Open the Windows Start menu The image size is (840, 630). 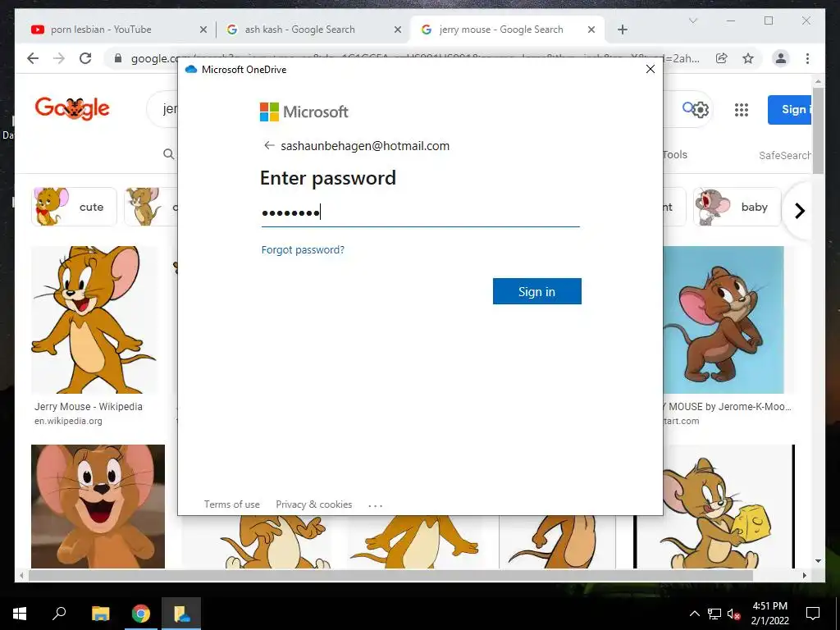click(x=20, y=614)
